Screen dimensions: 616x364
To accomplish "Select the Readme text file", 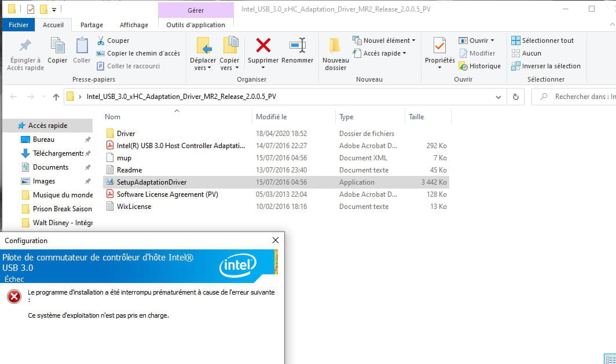I will 129,170.
